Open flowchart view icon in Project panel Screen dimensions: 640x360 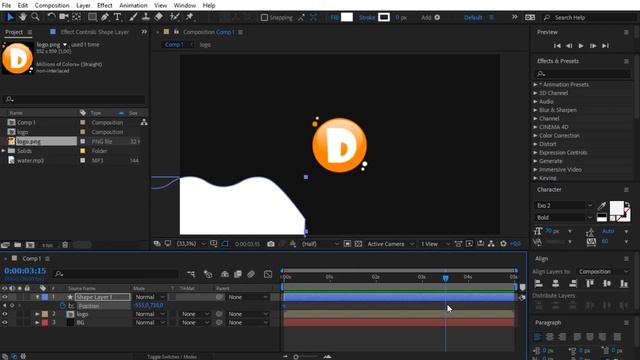click(144, 122)
